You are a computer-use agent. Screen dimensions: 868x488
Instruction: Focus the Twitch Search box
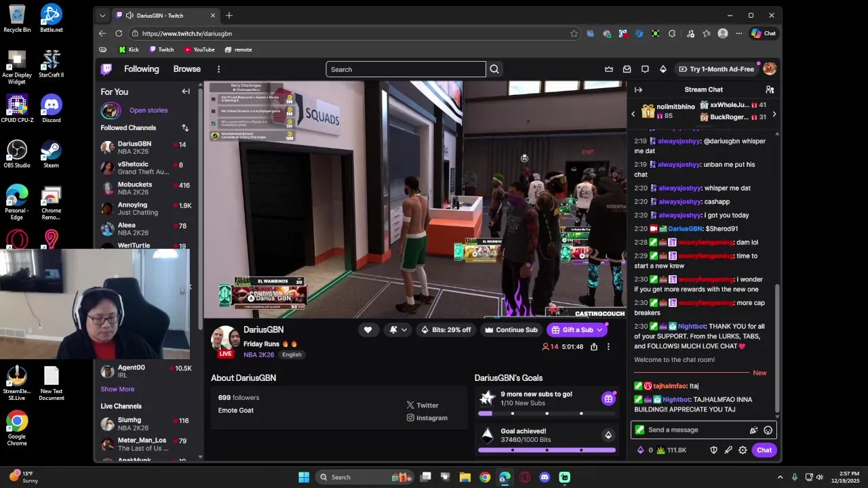point(406,69)
